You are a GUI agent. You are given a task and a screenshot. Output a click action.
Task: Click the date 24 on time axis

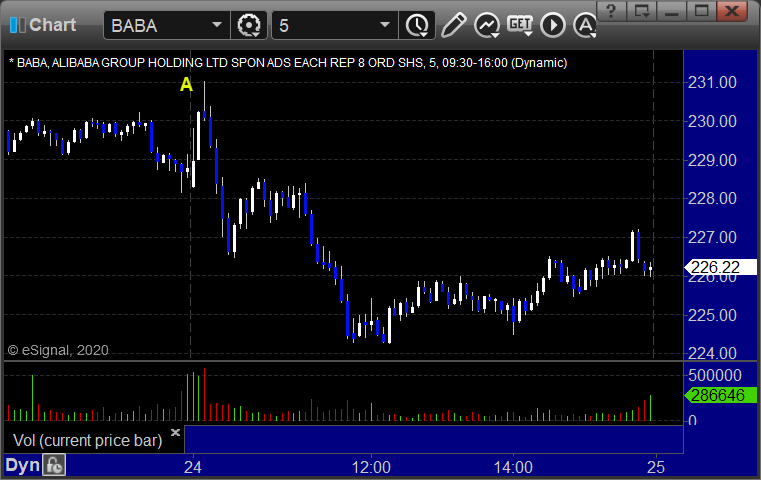(193, 467)
